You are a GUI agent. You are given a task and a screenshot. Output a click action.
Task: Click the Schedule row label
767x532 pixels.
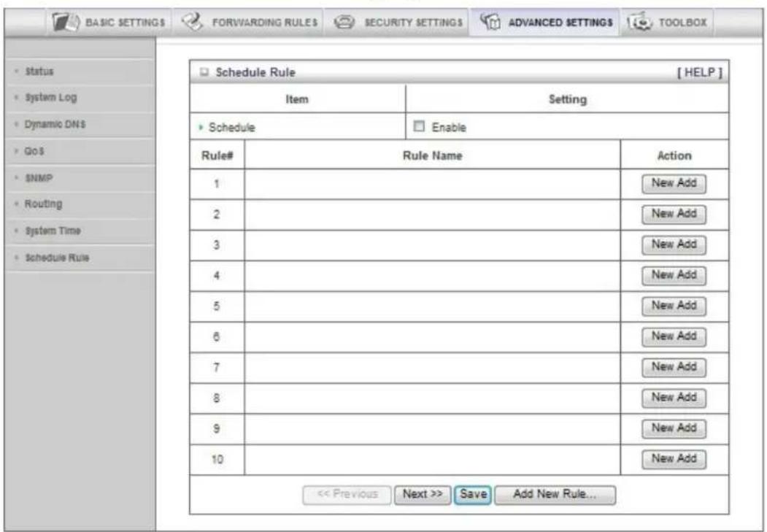tap(232, 128)
